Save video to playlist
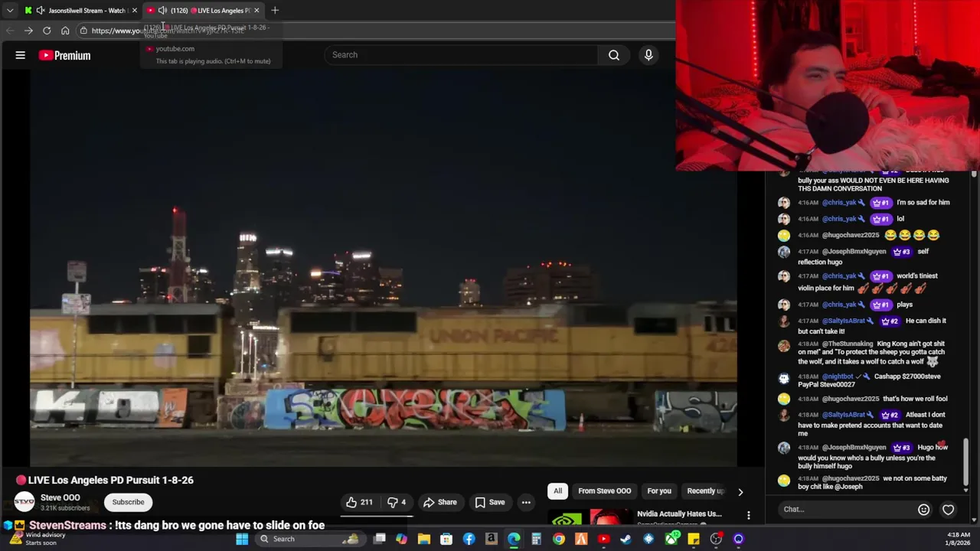 pyautogui.click(x=490, y=502)
